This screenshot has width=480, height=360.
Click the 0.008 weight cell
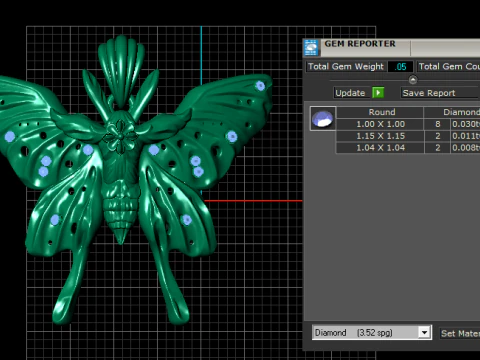(x=466, y=148)
